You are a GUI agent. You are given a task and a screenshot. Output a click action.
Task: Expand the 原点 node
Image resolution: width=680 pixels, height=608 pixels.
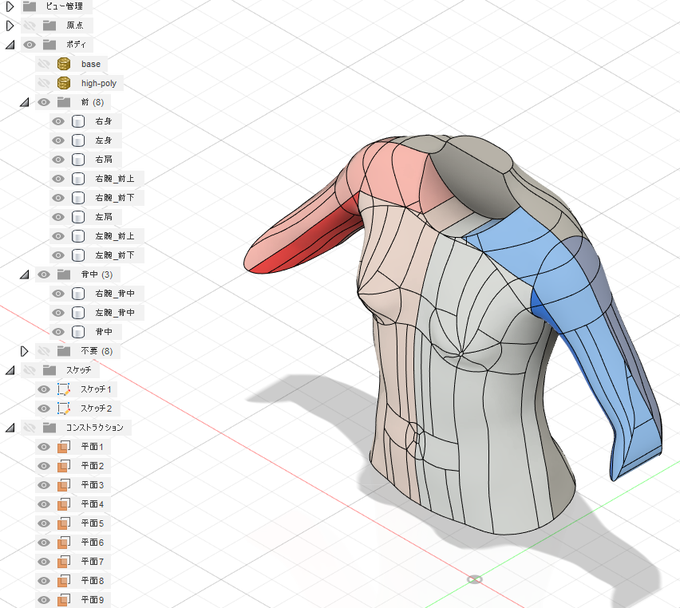tap(10, 26)
